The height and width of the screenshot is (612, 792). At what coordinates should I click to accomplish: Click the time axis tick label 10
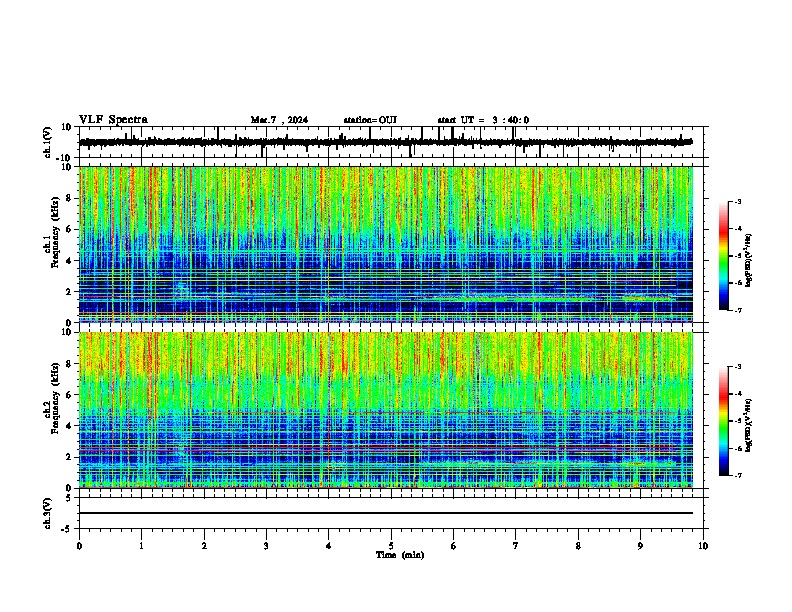point(703,546)
